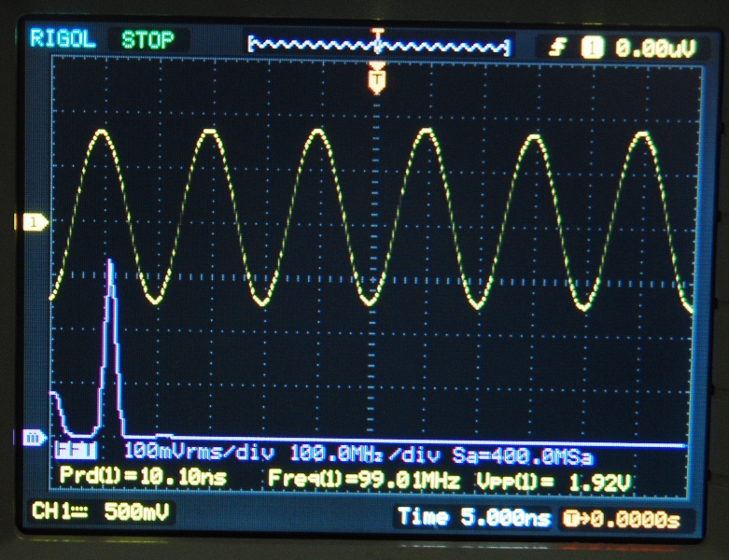
Task: Click the trigger source channel 1 badge
Action: coord(591,48)
